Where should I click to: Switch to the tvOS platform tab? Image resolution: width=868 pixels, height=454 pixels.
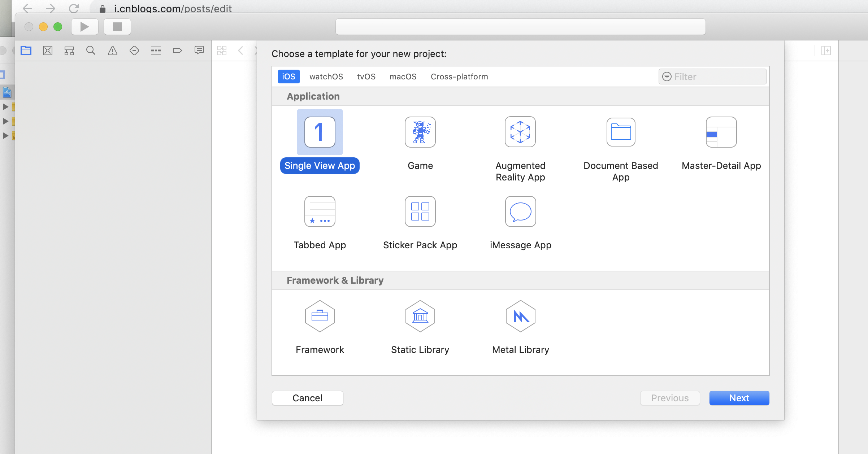366,77
